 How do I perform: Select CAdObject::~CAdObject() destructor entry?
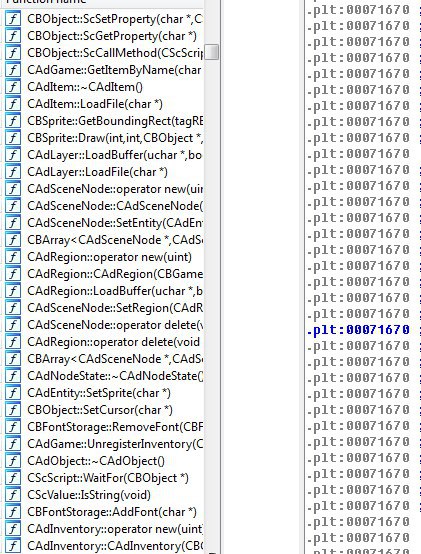point(96,461)
